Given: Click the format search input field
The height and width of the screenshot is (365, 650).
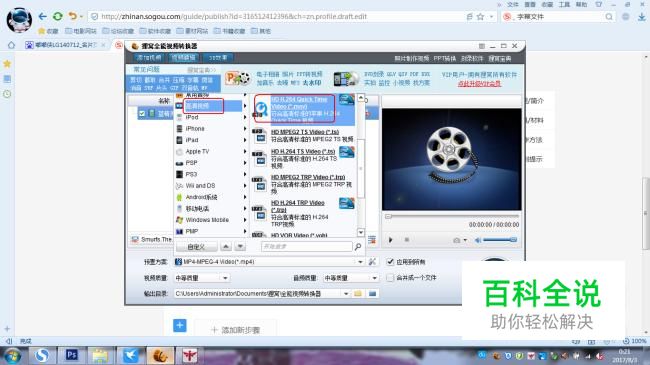Looking at the screenshot, I should [x=306, y=246].
